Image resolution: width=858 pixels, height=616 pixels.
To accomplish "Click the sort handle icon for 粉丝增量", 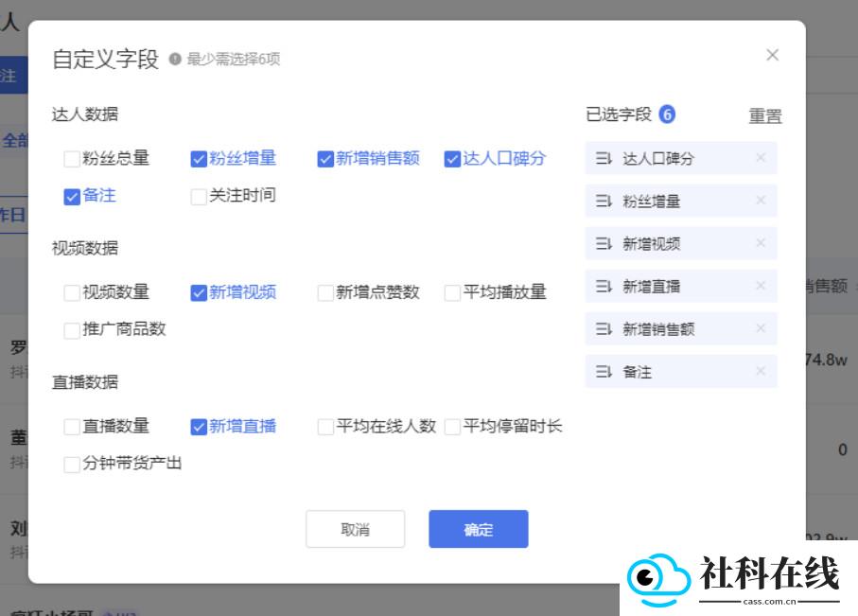I will [604, 201].
